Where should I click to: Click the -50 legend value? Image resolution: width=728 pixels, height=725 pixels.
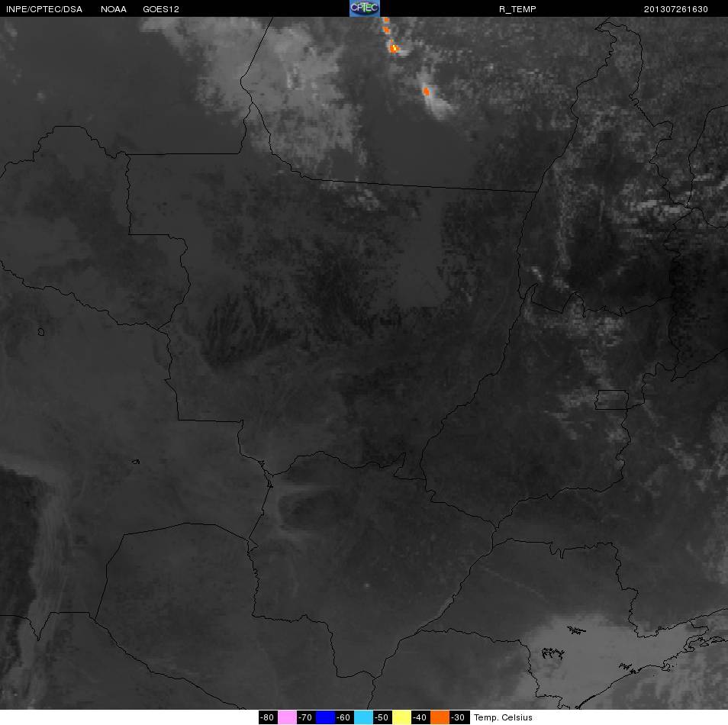tap(382, 717)
